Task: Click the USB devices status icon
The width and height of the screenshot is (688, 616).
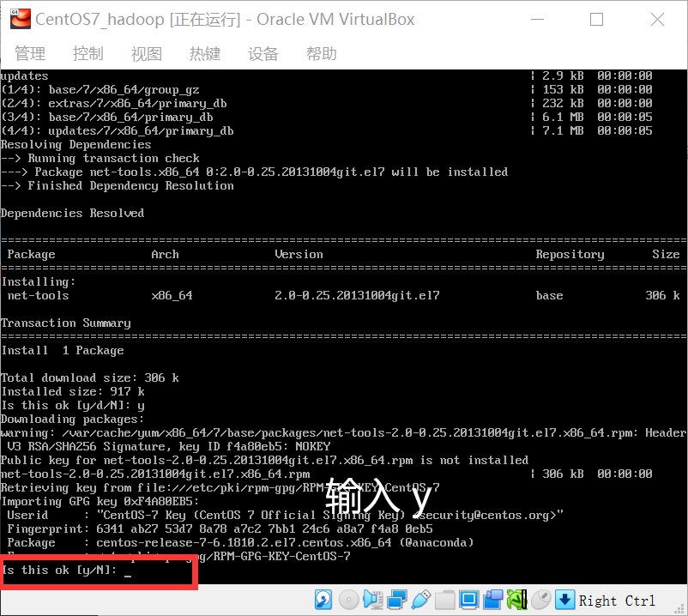Action: 421,600
